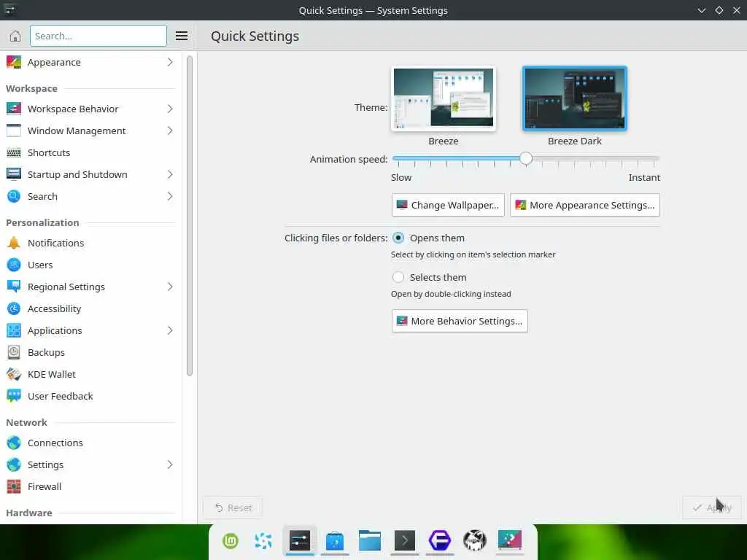Click the Window Management icon

tap(14, 131)
